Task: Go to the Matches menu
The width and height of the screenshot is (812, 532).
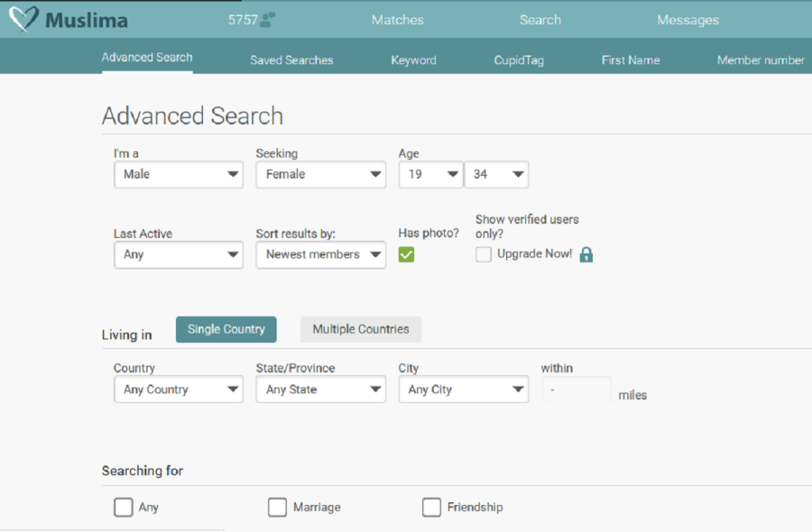Action: [397, 20]
